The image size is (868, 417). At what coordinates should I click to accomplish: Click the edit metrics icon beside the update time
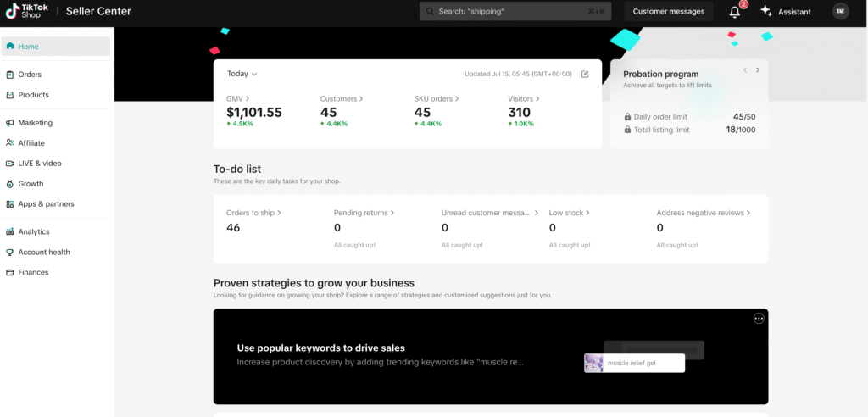click(x=585, y=74)
